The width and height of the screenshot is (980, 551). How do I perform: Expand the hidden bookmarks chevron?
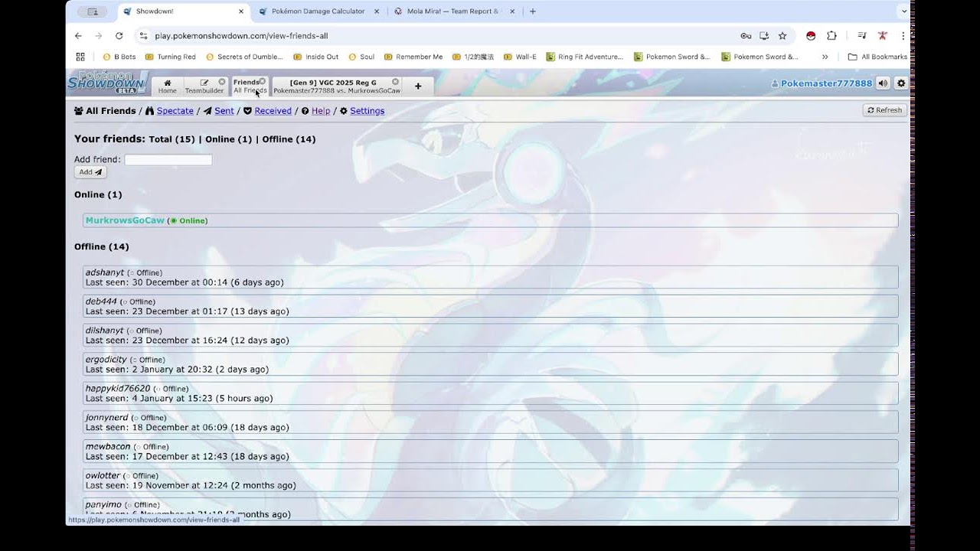(x=825, y=57)
